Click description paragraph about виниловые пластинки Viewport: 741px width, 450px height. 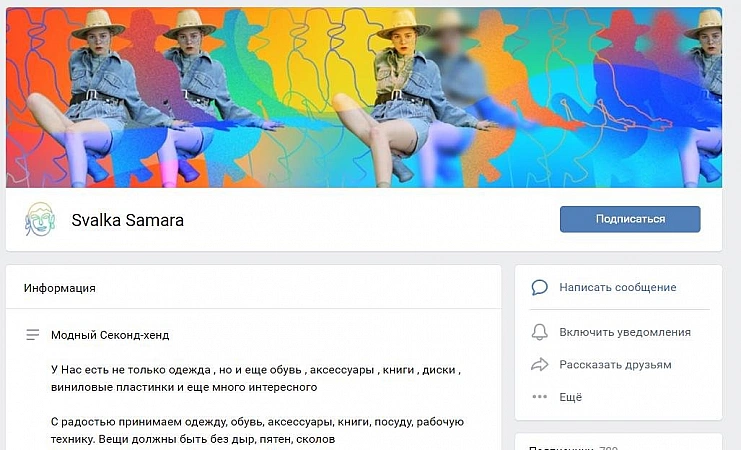pyautogui.click(x=256, y=378)
